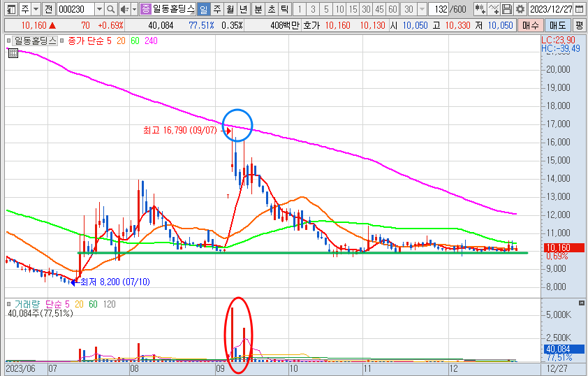Viewport: 588px width, 376px height.
Task: Switch to 월 monthly chart period
Action: click(230, 9)
